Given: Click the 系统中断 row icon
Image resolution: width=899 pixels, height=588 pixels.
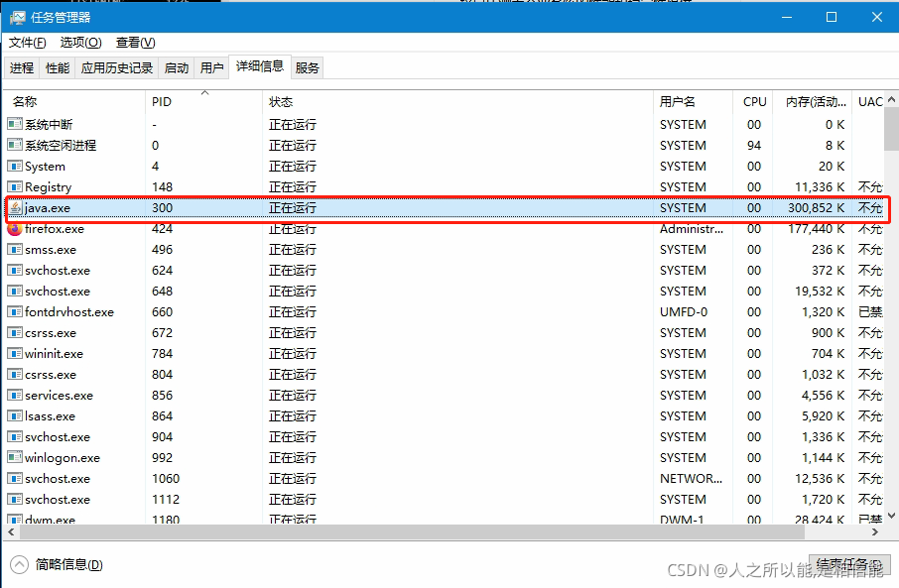Looking at the screenshot, I should pyautogui.click(x=15, y=124).
